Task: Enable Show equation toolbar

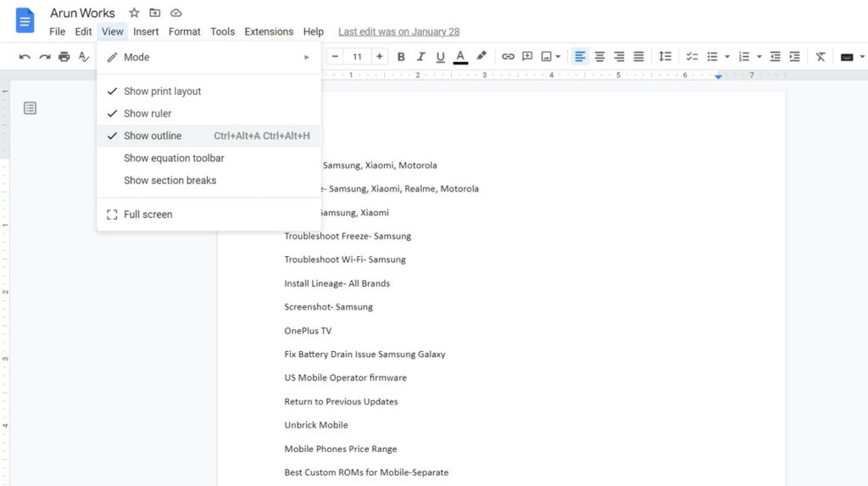Action: click(x=209, y=158)
